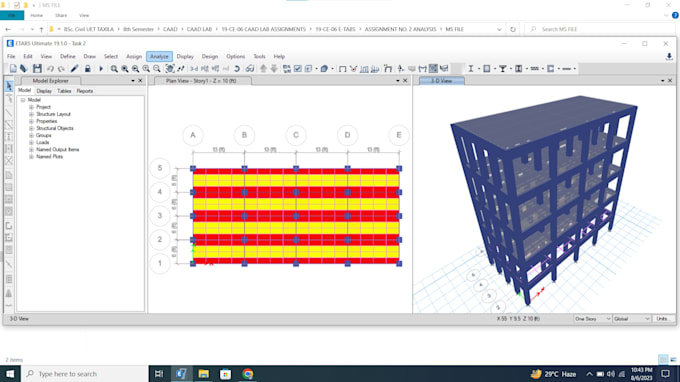This screenshot has height=382, width=680.
Task: Click the taskbar search box
Action: click(x=85, y=374)
